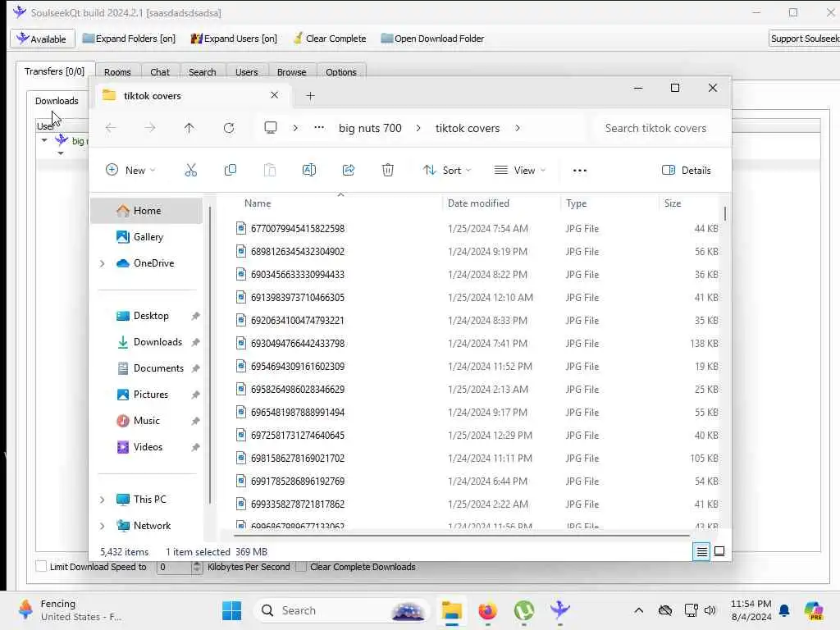Click the horizontal scrollbar in file list
840x630 pixels.
(462, 535)
